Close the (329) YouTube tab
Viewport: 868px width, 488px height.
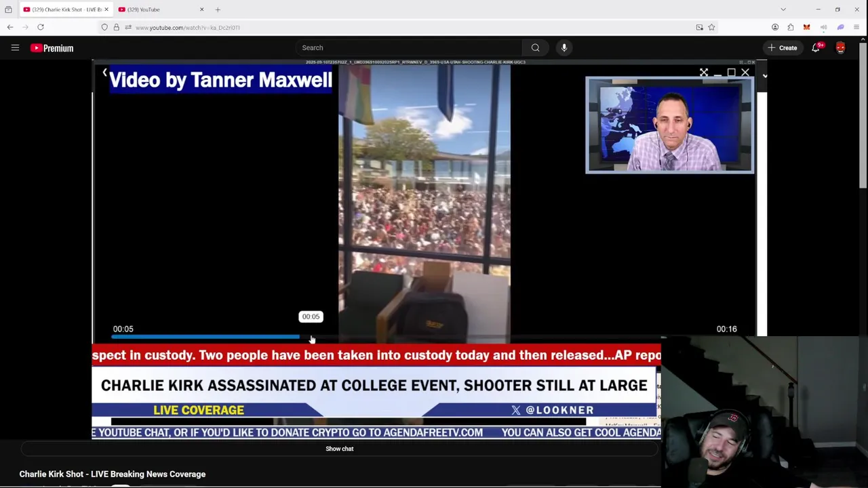pos(201,9)
